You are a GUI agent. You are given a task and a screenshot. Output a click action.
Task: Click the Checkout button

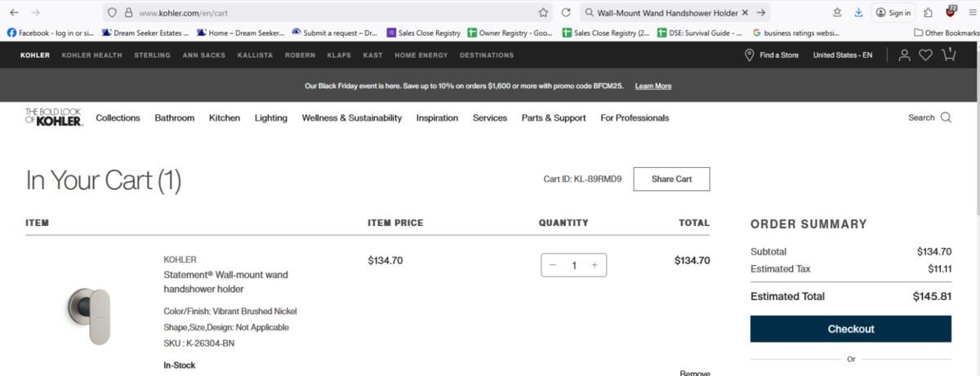(x=850, y=329)
